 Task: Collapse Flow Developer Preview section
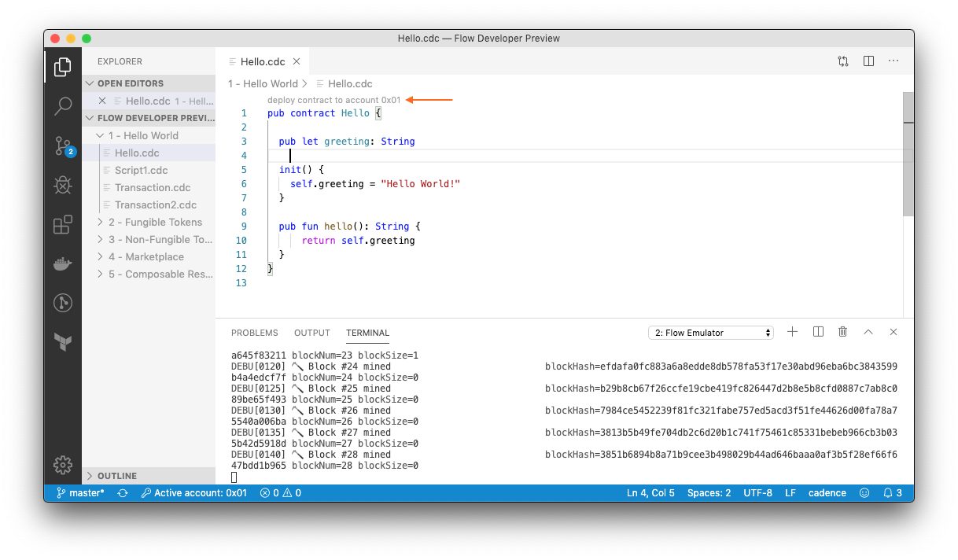(149, 118)
